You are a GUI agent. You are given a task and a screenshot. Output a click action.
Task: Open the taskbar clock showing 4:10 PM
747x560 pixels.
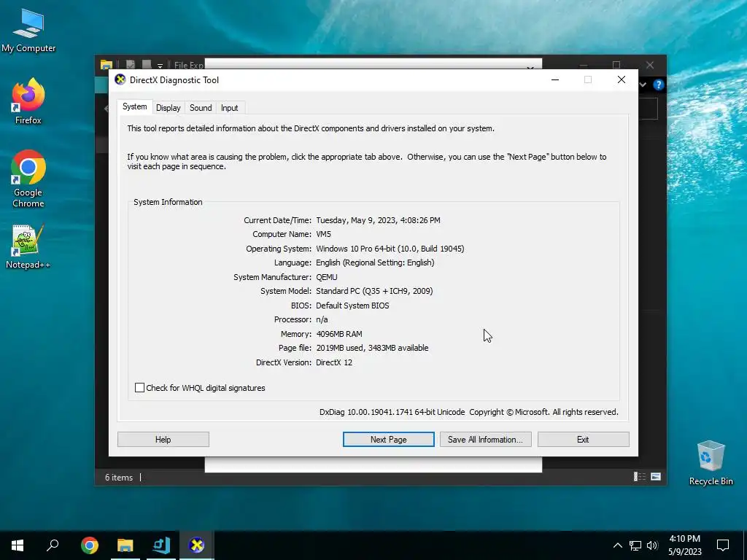684,545
